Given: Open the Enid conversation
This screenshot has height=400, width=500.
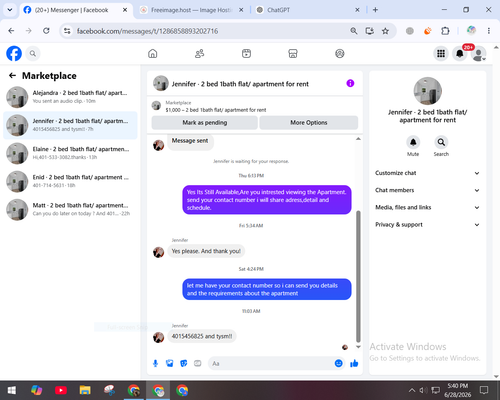Looking at the screenshot, I should [x=70, y=181].
